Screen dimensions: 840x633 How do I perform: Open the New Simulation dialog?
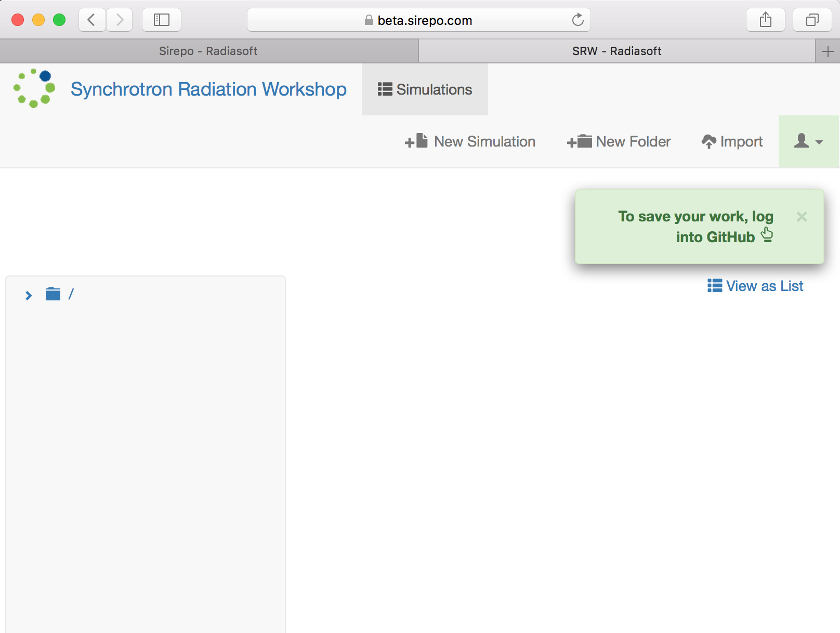(469, 141)
